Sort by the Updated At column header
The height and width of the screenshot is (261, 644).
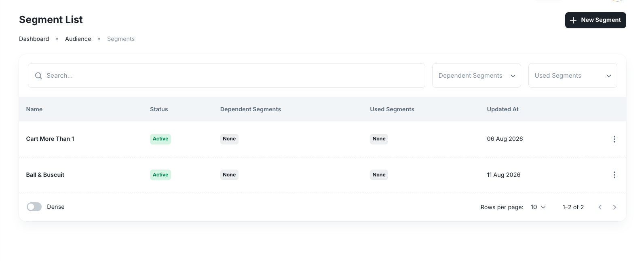click(503, 109)
